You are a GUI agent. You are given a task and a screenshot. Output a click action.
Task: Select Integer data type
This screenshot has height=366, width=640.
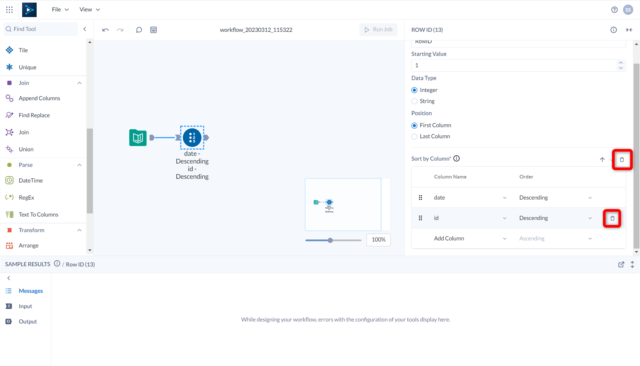[x=414, y=90]
